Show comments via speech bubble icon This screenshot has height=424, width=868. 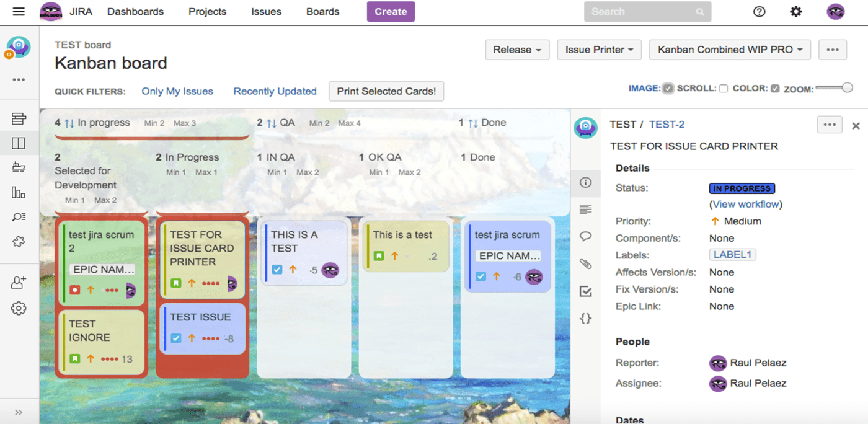[x=585, y=236]
